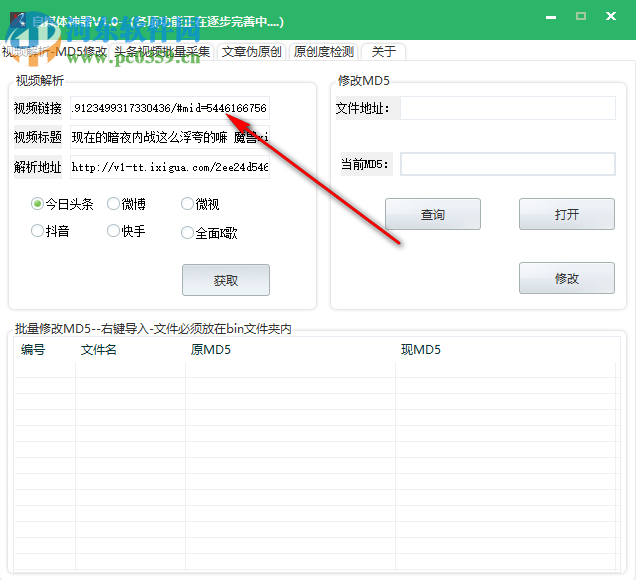This screenshot has height=580, width=636.
Task: Focus the 文件地址 input field
Action: pos(508,108)
